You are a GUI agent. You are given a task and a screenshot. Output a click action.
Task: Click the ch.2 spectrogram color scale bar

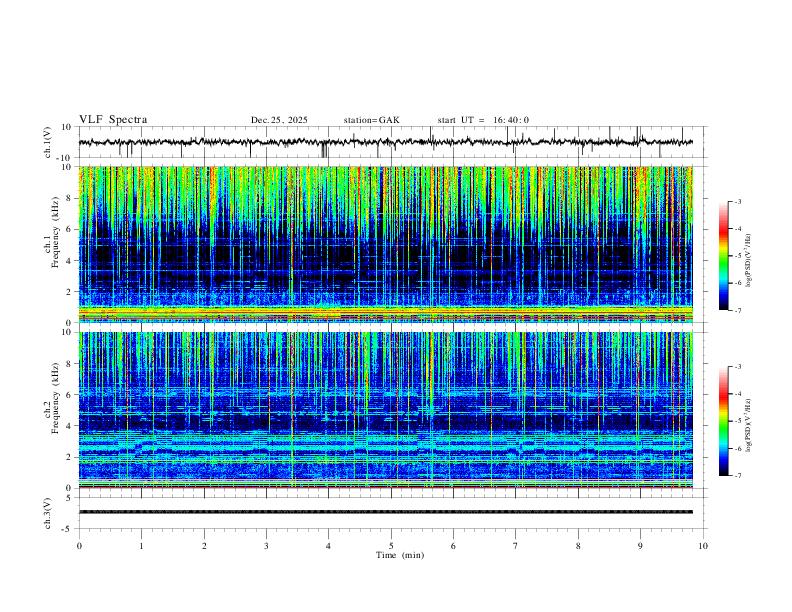coord(723,421)
